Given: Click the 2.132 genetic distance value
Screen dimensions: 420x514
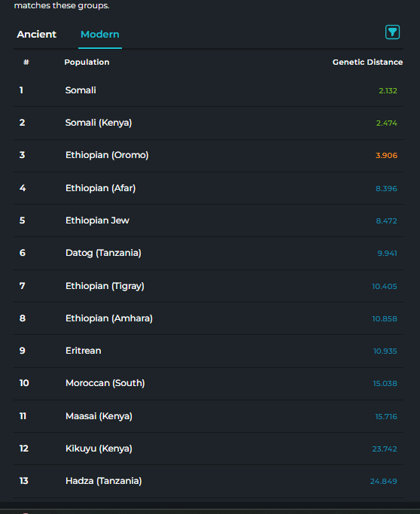Looking at the screenshot, I should pyautogui.click(x=388, y=91).
